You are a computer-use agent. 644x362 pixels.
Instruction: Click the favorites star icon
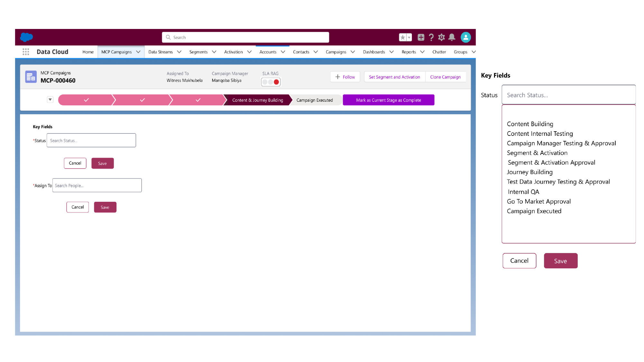403,37
